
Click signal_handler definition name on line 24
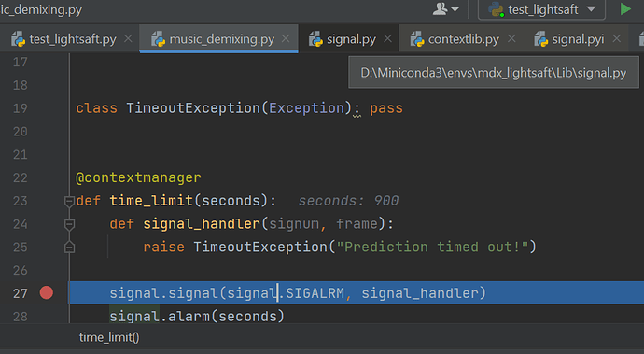(x=202, y=224)
